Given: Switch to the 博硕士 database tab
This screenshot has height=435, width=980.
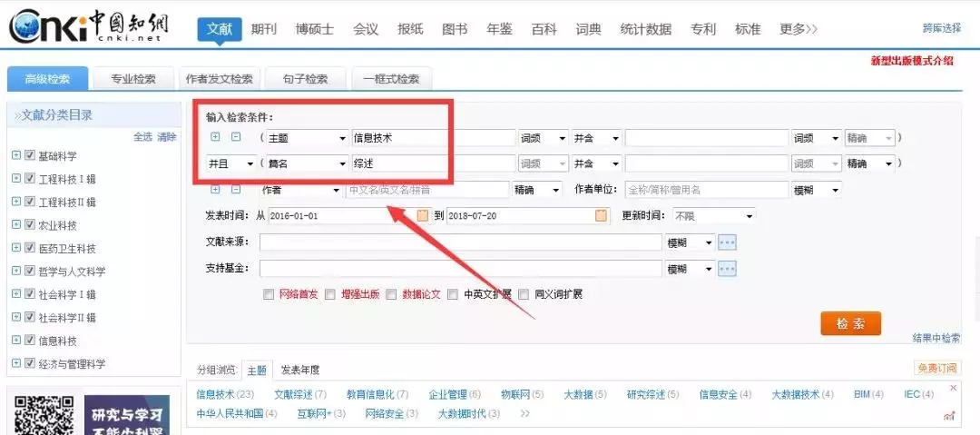Looking at the screenshot, I should click(x=314, y=29).
